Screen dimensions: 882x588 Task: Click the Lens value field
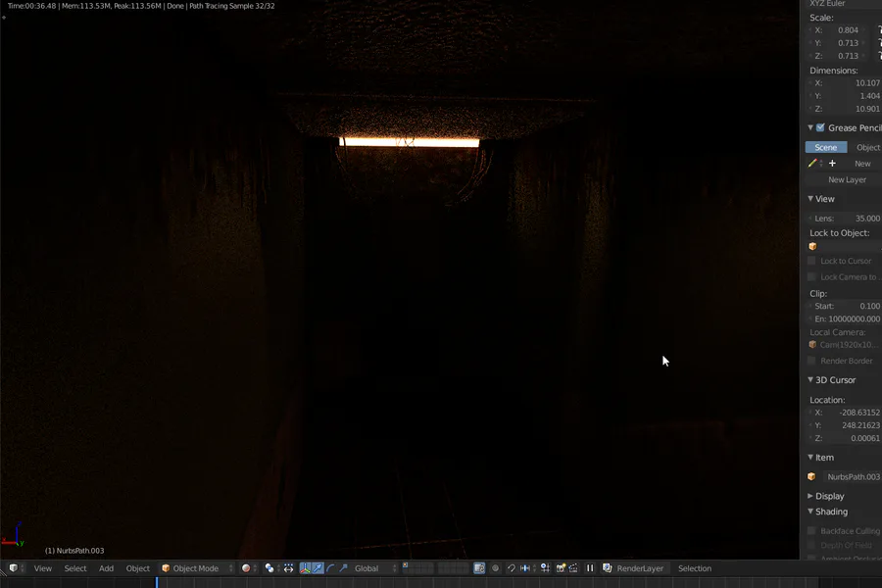tap(845, 219)
